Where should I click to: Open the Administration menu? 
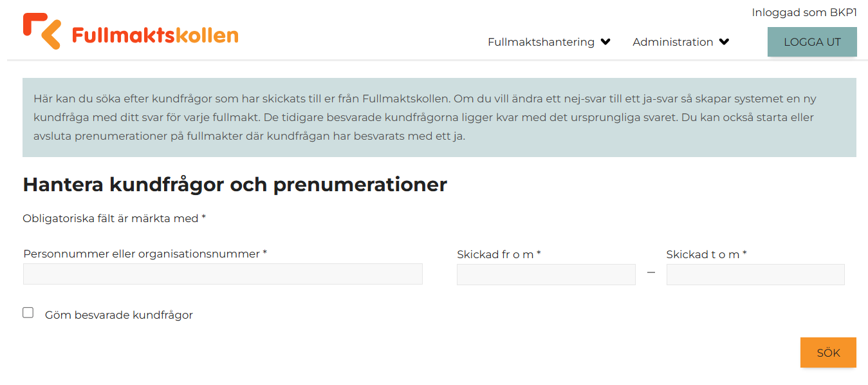point(672,42)
